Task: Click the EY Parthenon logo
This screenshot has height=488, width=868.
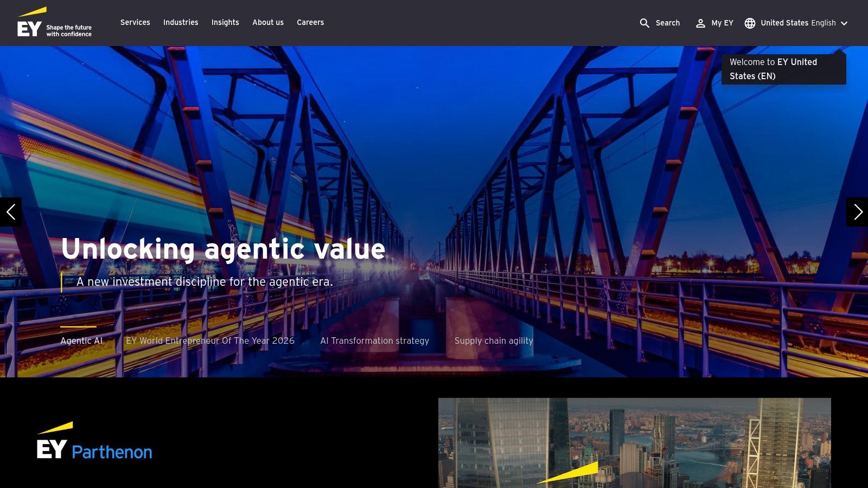Action: (x=94, y=441)
